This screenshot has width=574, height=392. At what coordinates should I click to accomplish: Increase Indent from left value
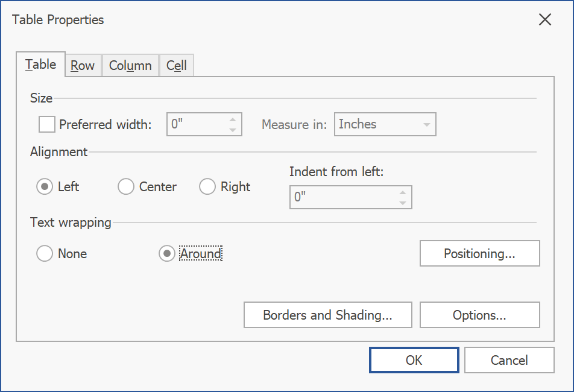pos(403,192)
